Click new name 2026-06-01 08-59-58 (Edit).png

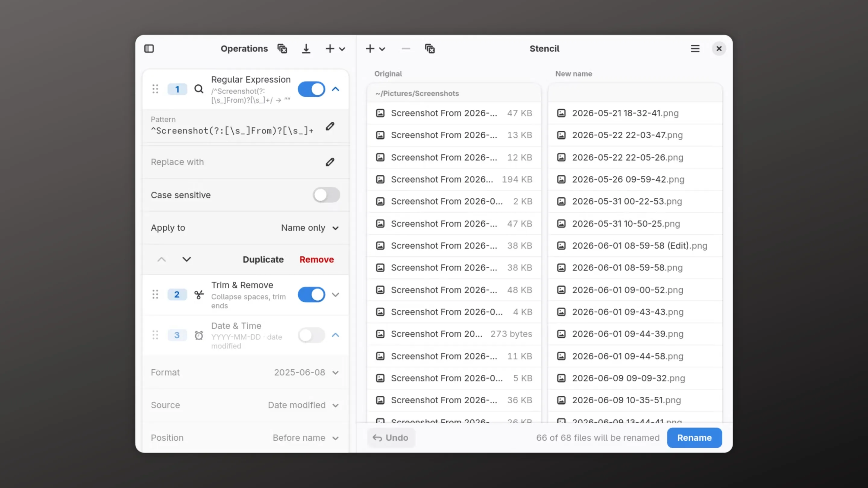pyautogui.click(x=640, y=246)
